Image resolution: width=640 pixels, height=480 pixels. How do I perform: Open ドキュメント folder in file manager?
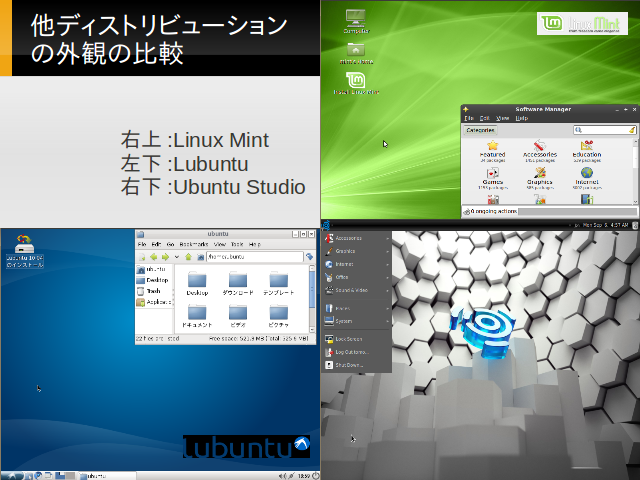point(197,316)
